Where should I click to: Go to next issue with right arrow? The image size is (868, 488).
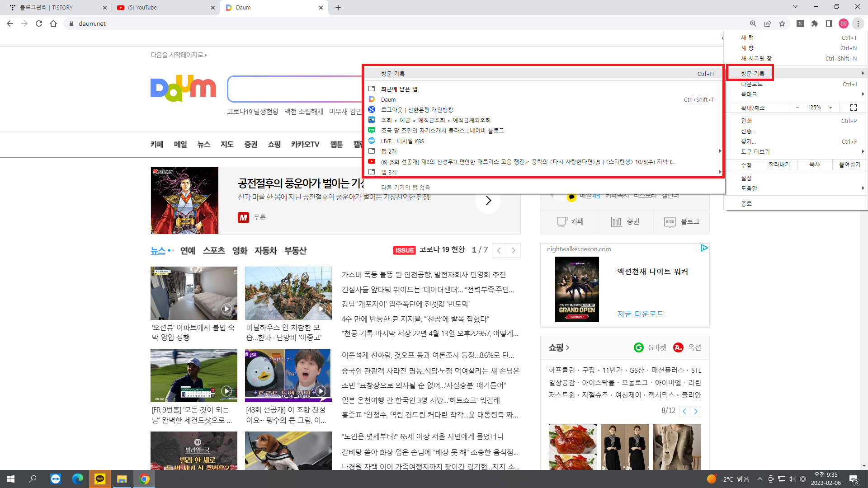click(x=513, y=250)
